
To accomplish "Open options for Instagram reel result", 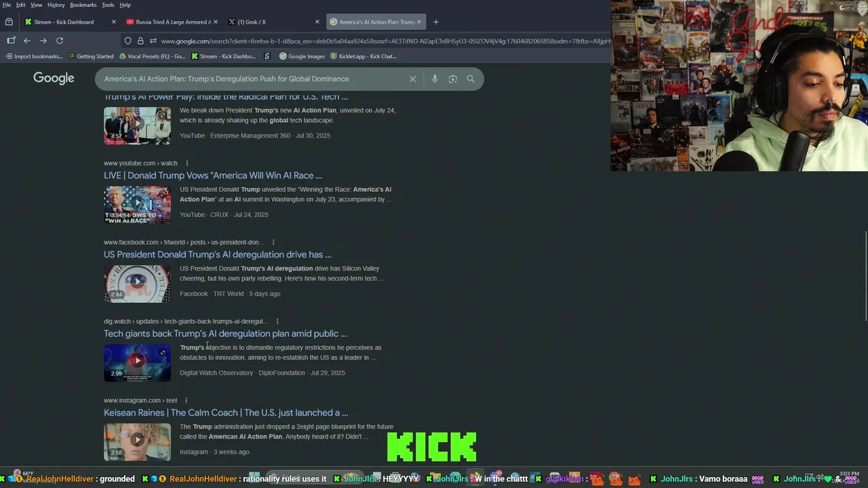I will pos(186,400).
